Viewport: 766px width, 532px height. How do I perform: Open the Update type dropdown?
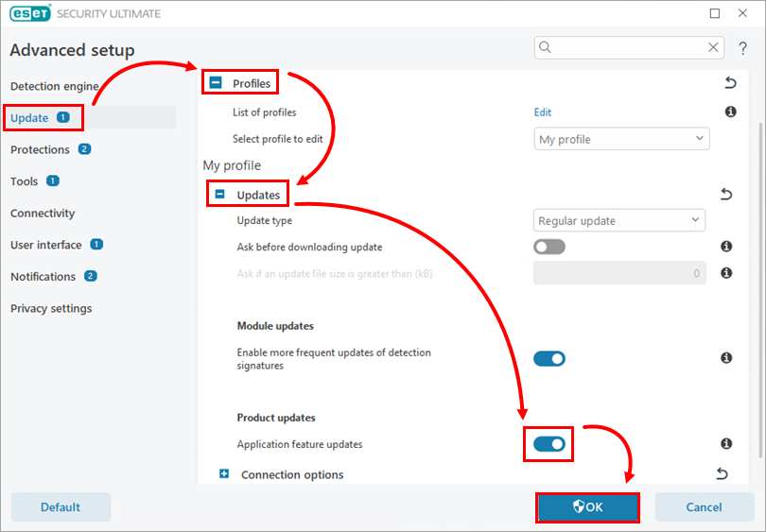click(619, 221)
